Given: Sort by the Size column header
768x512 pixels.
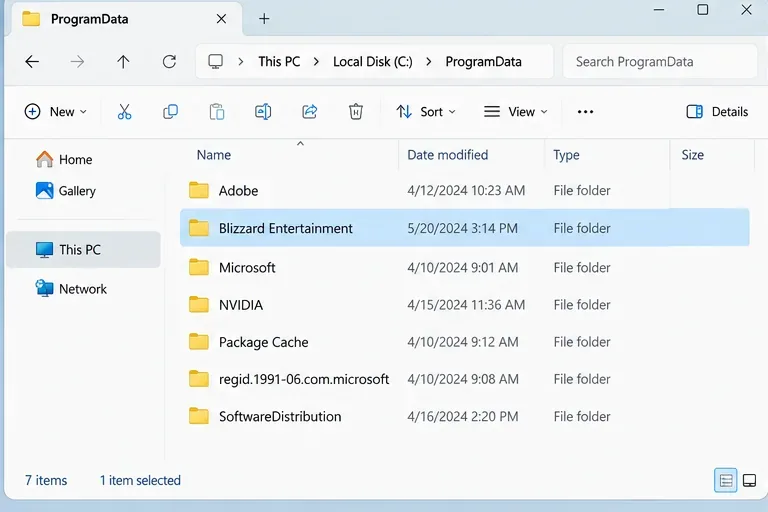Looking at the screenshot, I should [693, 155].
